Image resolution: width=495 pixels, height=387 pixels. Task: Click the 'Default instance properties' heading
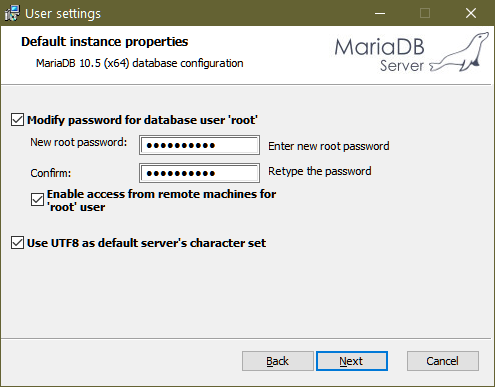pyautogui.click(x=105, y=42)
